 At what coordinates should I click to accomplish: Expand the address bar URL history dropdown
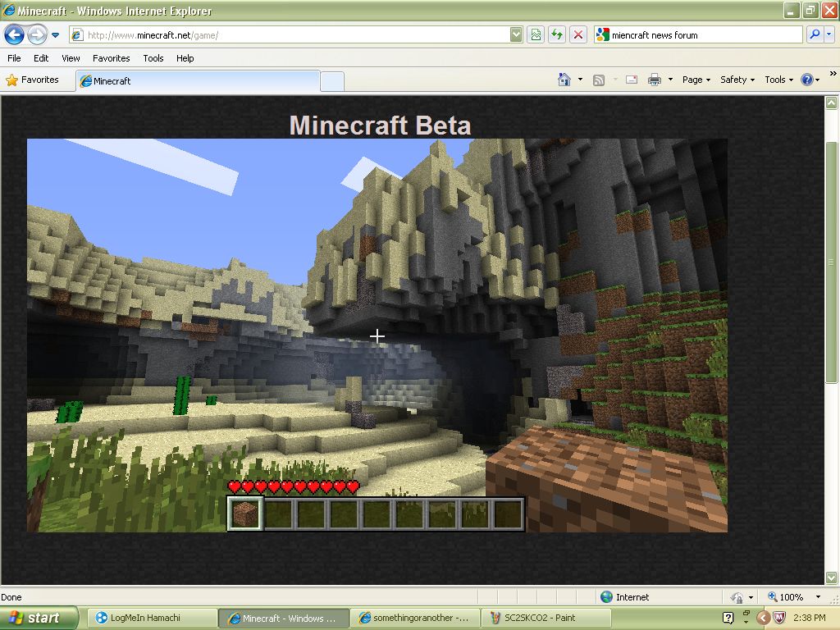pos(516,35)
